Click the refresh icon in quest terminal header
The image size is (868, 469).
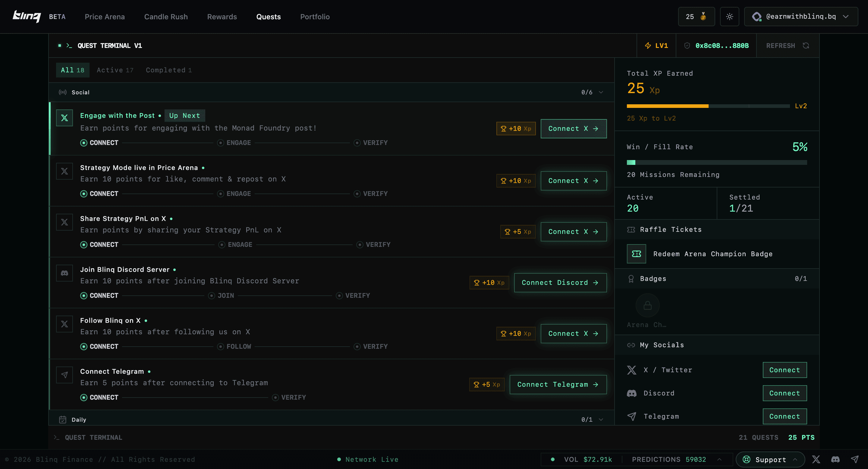(x=806, y=46)
